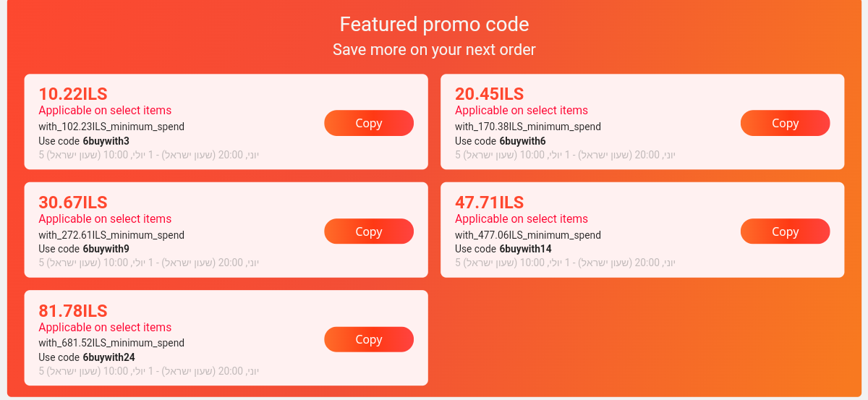Copy the 6buywith9 promo code
This screenshot has height=400, width=868.
point(369,231)
